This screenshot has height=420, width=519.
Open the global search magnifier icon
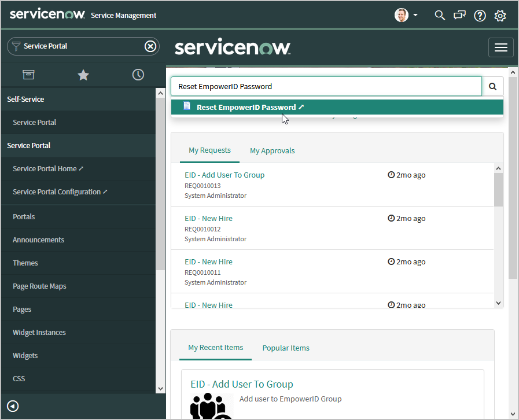(x=440, y=16)
